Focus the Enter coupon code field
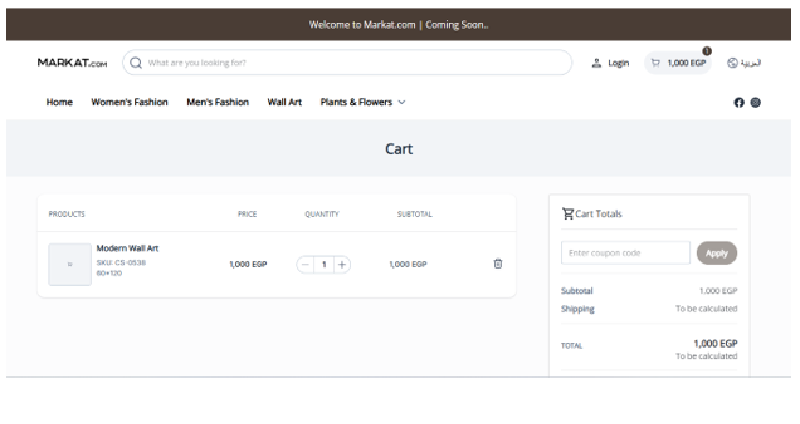This screenshot has width=800, height=424. coord(625,253)
